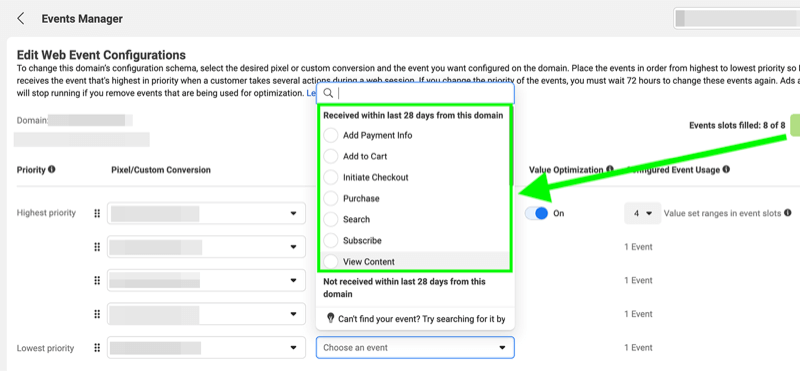
Task: Collapse the Choose an event dropdown
Action: [x=415, y=348]
